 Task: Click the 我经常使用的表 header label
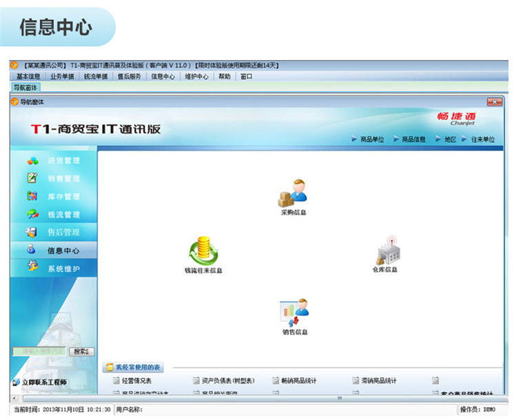[x=138, y=367]
